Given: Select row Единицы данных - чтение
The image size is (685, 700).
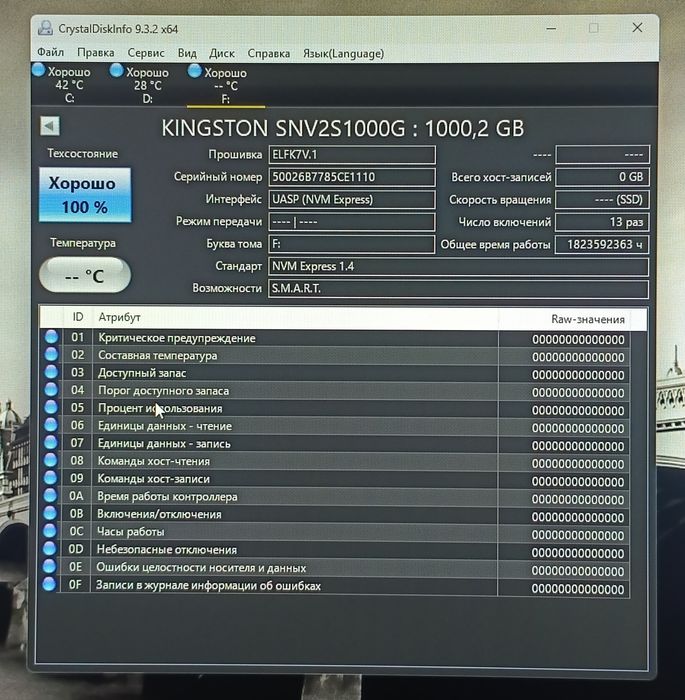Looking at the screenshot, I should pos(336,427).
